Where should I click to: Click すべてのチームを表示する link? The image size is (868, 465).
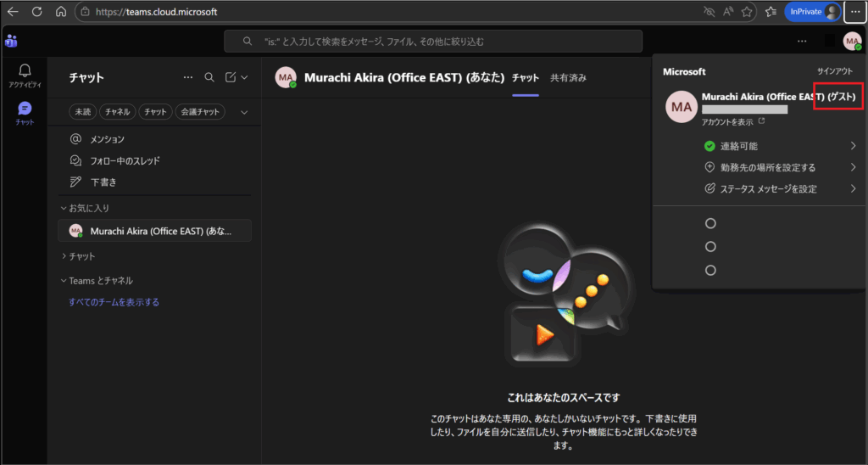click(x=114, y=302)
